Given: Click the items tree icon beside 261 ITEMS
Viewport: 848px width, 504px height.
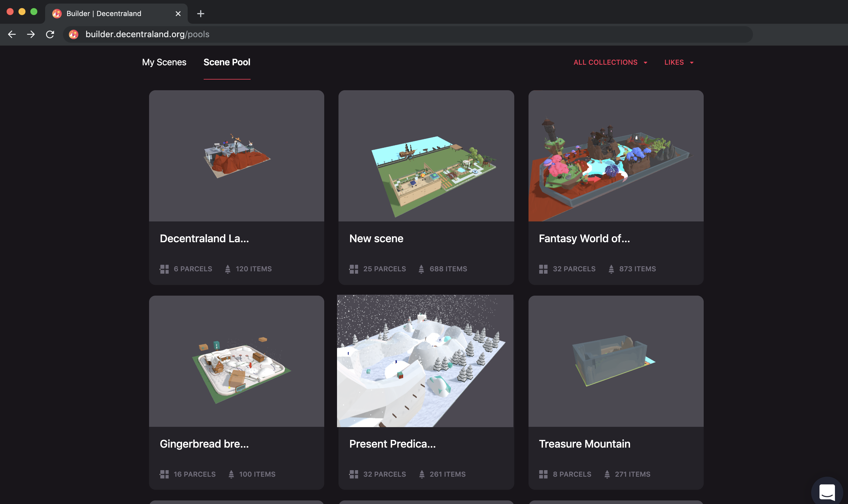Looking at the screenshot, I should [422, 474].
